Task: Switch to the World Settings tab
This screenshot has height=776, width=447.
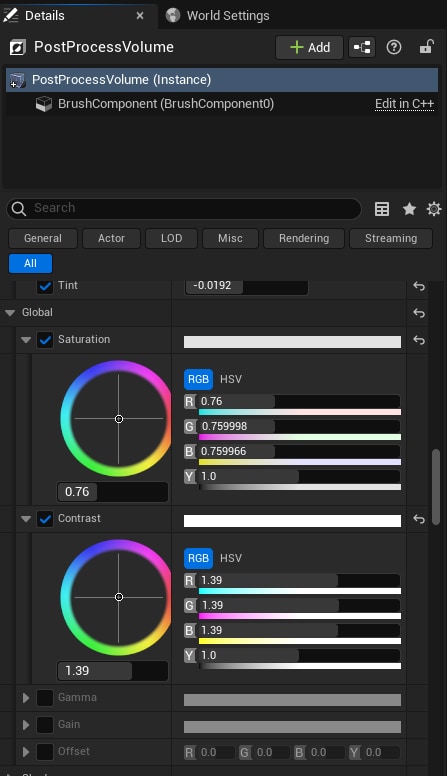Action: coord(218,15)
